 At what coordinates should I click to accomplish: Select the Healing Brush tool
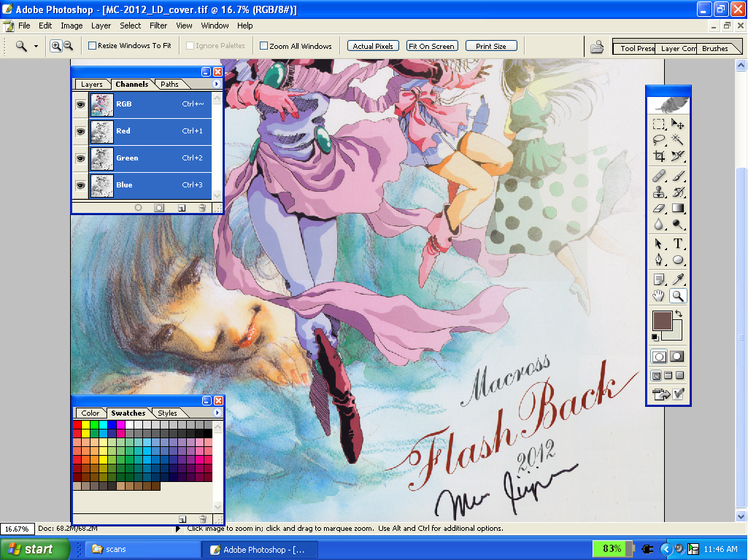tap(659, 176)
